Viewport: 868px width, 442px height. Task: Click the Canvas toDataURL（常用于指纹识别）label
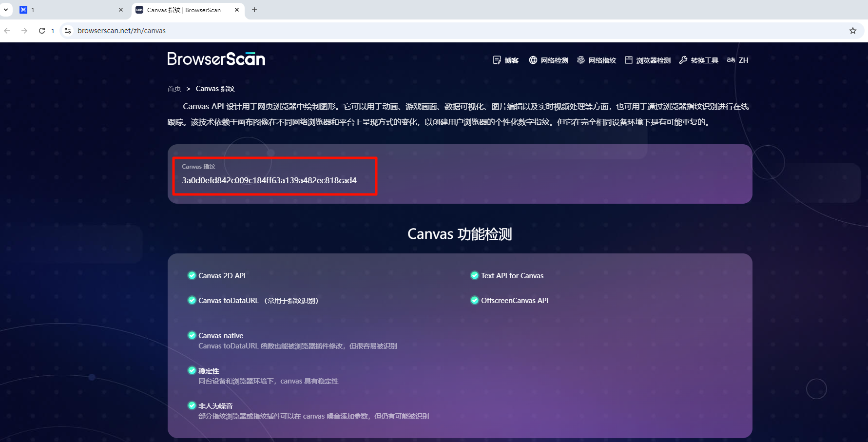point(259,301)
